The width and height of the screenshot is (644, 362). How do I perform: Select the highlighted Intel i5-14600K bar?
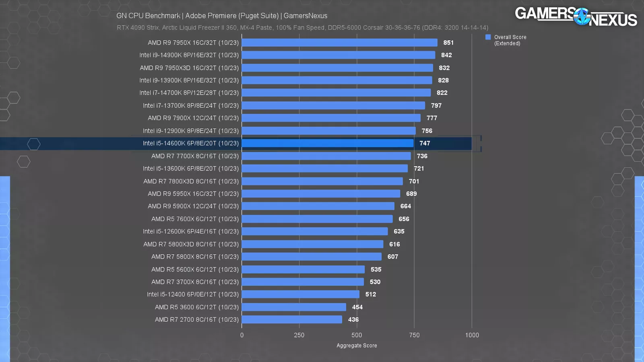327,143
